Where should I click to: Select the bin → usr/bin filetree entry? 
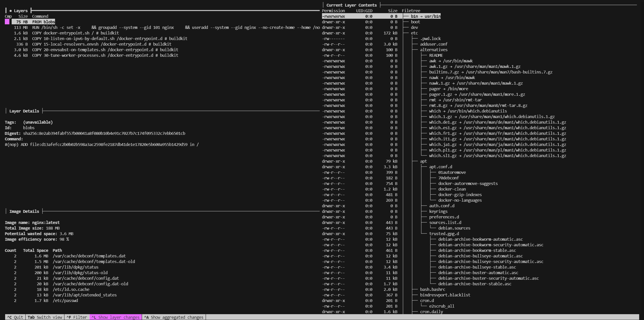coord(425,16)
